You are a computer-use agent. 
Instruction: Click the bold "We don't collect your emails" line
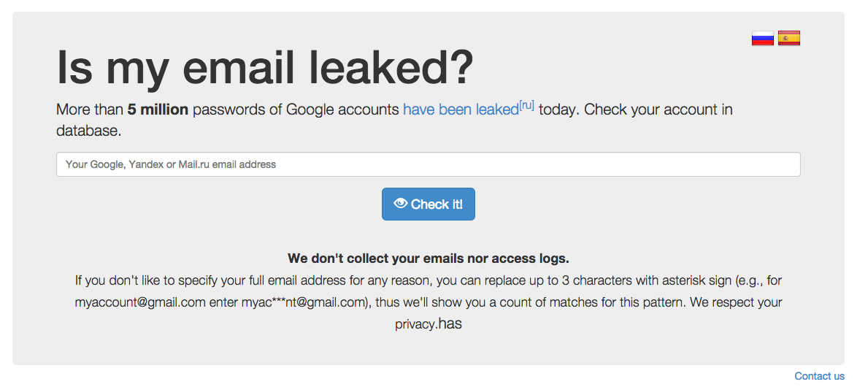[x=429, y=258]
